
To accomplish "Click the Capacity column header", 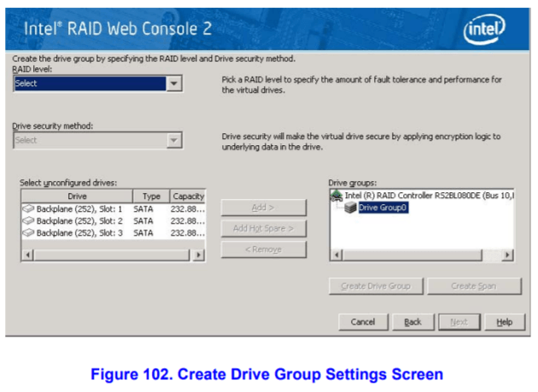I will (x=188, y=196).
